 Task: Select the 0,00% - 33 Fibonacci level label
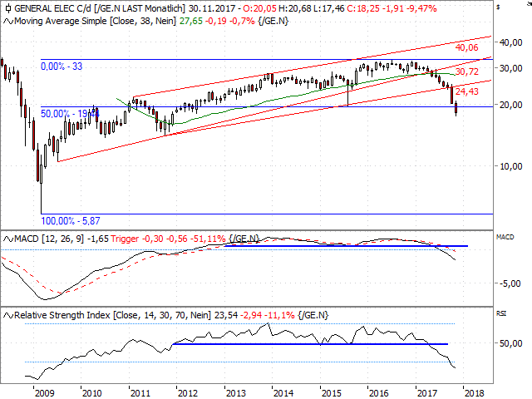tap(62, 65)
